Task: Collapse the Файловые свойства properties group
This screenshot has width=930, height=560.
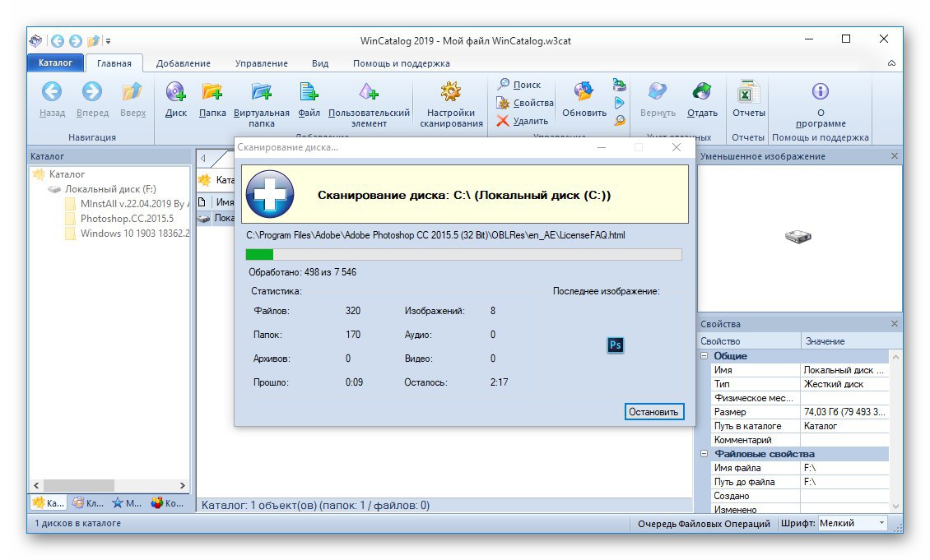Action: [x=704, y=453]
